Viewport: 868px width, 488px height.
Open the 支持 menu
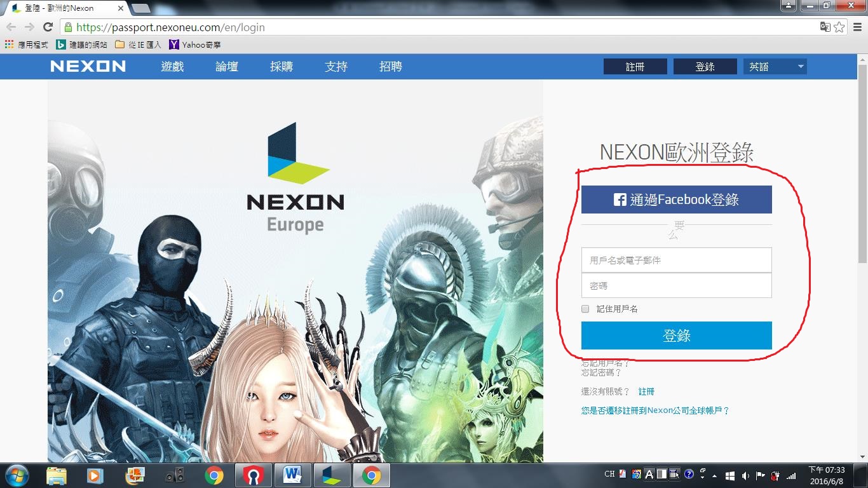336,66
